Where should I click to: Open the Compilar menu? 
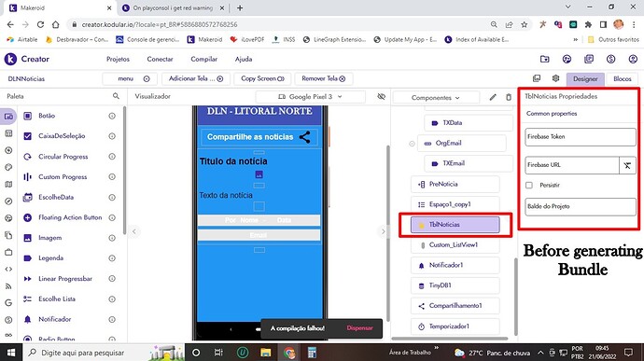click(x=203, y=59)
